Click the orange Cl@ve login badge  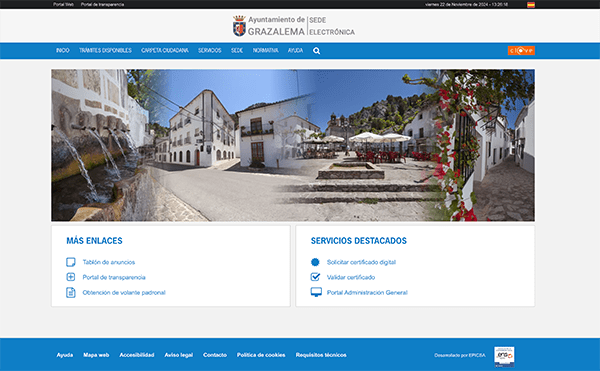coord(521,50)
